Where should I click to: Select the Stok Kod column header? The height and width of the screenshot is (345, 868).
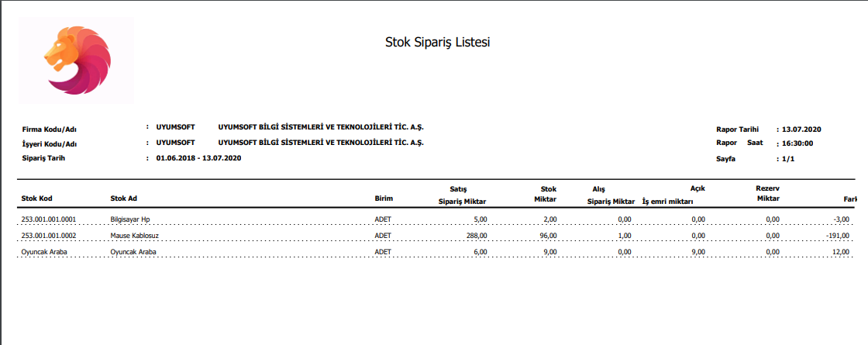(36, 198)
